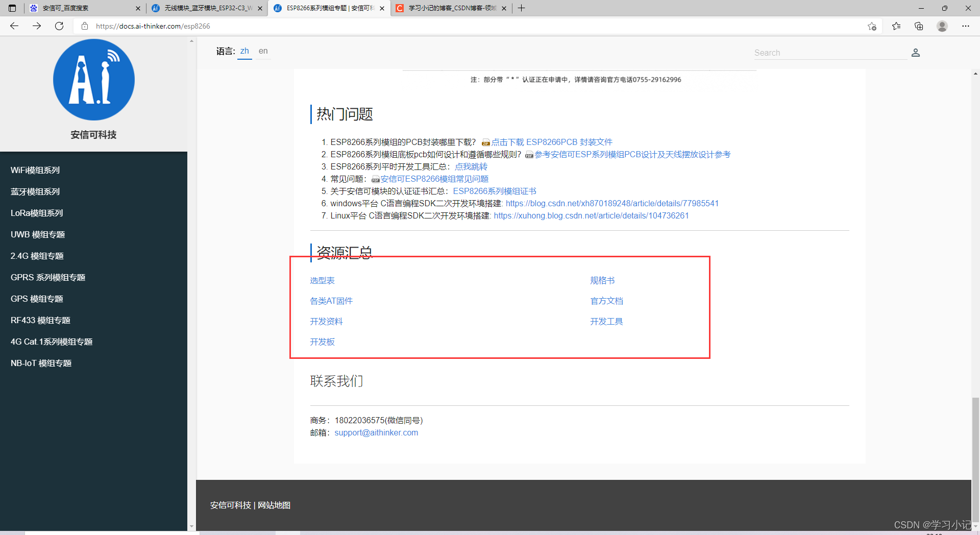This screenshot has height=535, width=980.
Task: Open ESP8266系列模组证书 link
Action: tap(495, 191)
